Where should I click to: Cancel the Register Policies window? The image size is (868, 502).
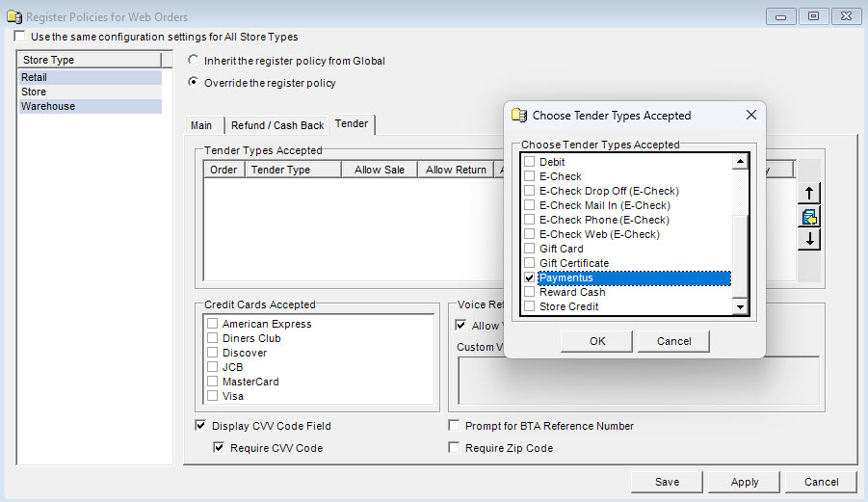pyautogui.click(x=821, y=482)
